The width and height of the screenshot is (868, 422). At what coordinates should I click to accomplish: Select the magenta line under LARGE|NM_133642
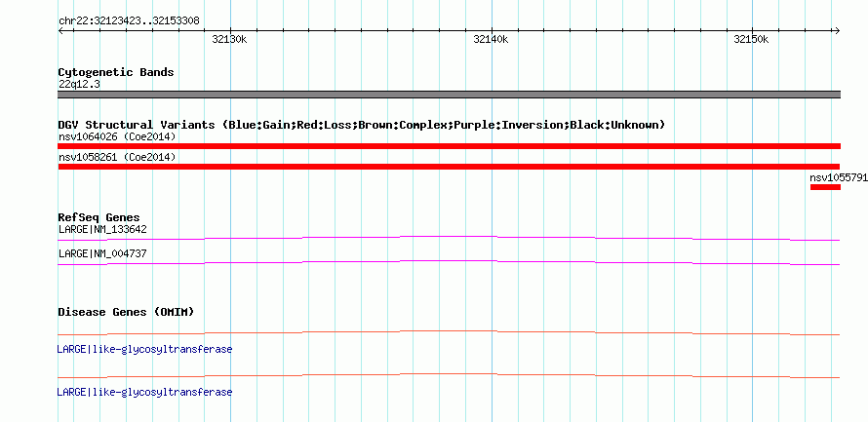449,239
